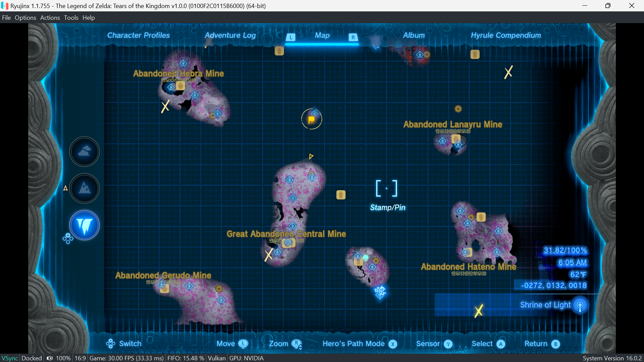Click the Shrine of Light sensor text
This screenshot has height=362, width=644.
click(x=545, y=305)
